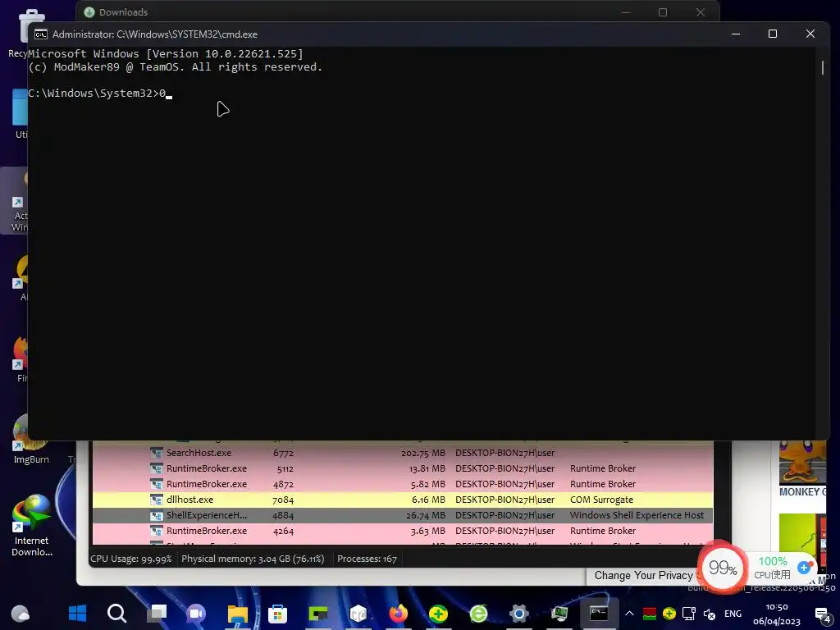The width and height of the screenshot is (840, 630).
Task: Click blue plus on CPU widget
Action: [804, 568]
